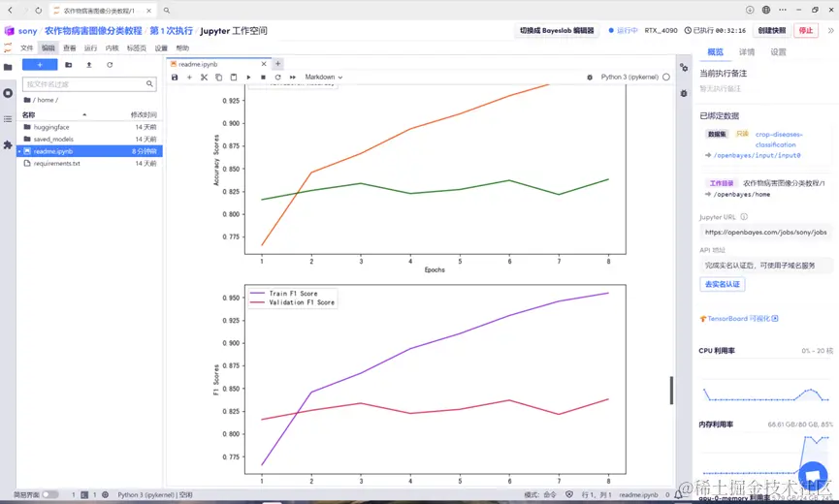The width and height of the screenshot is (839, 504).
Task: Open the 编辑 menu
Action: tap(48, 48)
